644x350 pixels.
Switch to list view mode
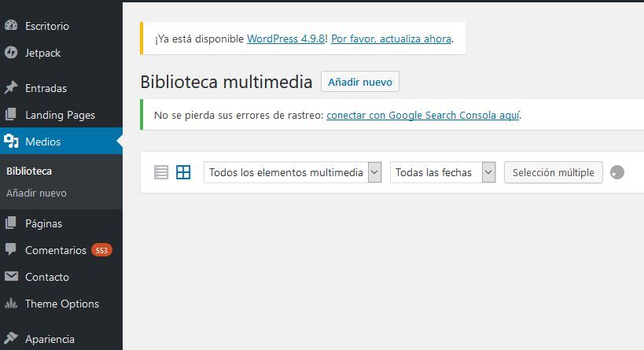161,172
